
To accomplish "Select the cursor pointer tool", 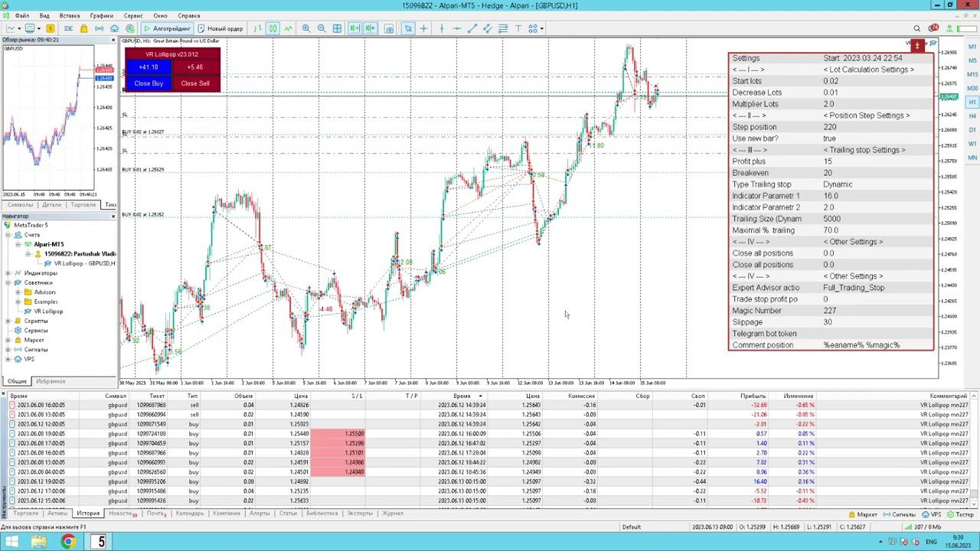I will coord(408,28).
